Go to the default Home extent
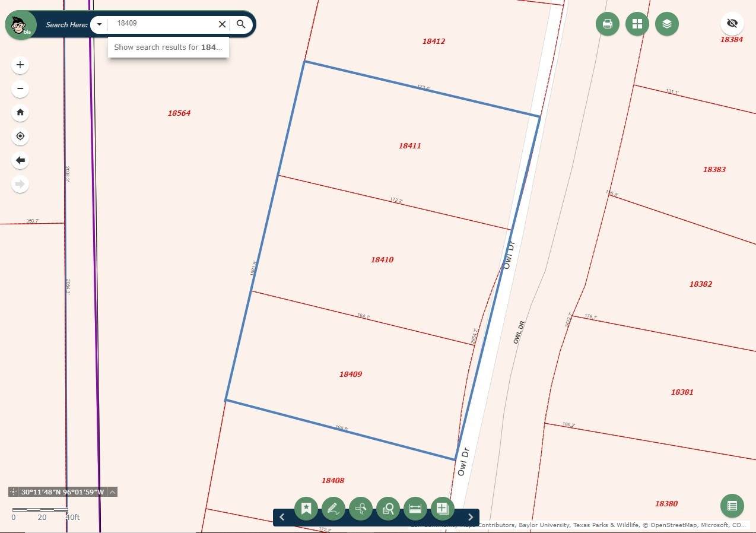756x533 pixels. tap(20, 112)
